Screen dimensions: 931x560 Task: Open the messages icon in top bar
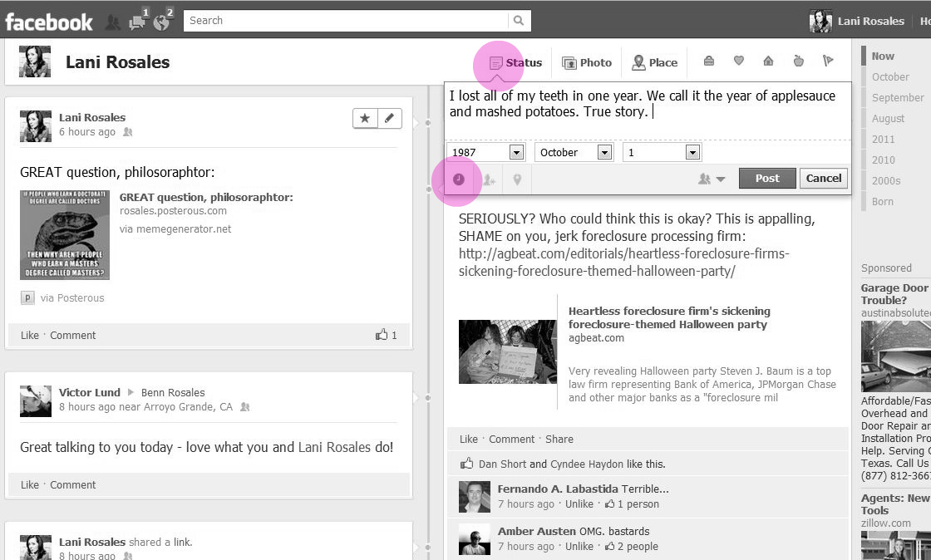(x=137, y=22)
